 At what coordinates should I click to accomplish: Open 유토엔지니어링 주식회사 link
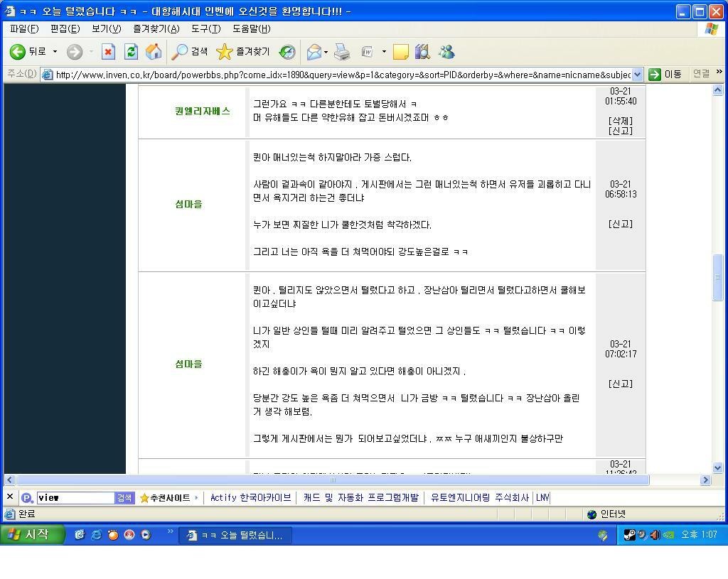click(480, 498)
